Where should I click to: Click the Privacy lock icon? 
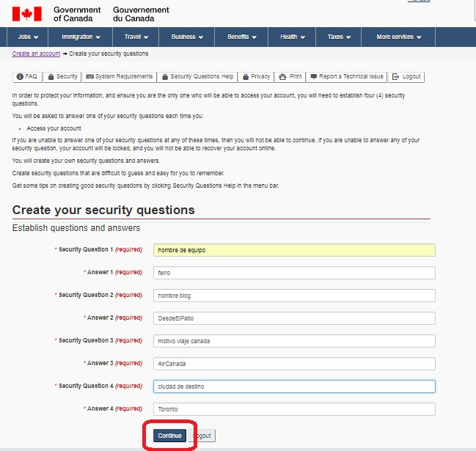[x=246, y=77]
